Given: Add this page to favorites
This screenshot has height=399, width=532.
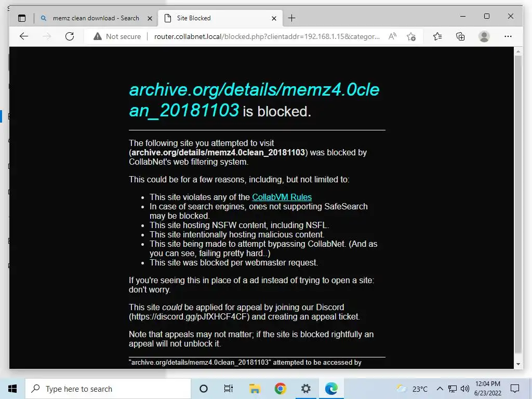Looking at the screenshot, I should [x=411, y=36].
